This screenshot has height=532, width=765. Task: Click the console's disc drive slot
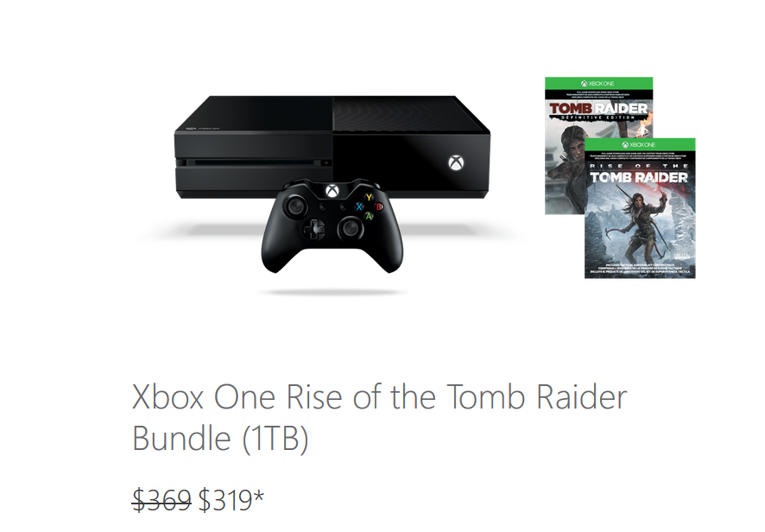click(254, 163)
